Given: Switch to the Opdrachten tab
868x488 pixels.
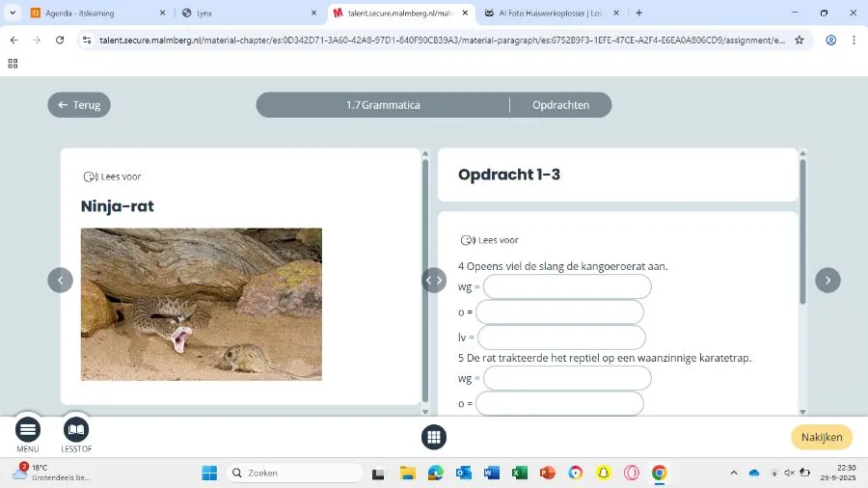Looking at the screenshot, I should point(560,105).
